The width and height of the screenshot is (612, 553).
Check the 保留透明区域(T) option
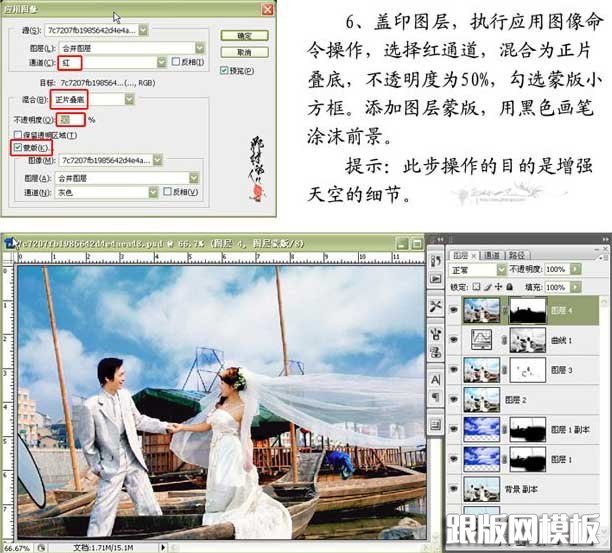(18, 135)
